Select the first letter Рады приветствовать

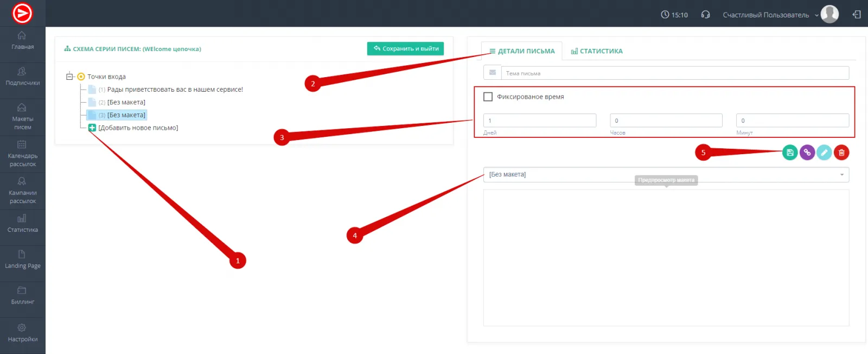tap(175, 90)
